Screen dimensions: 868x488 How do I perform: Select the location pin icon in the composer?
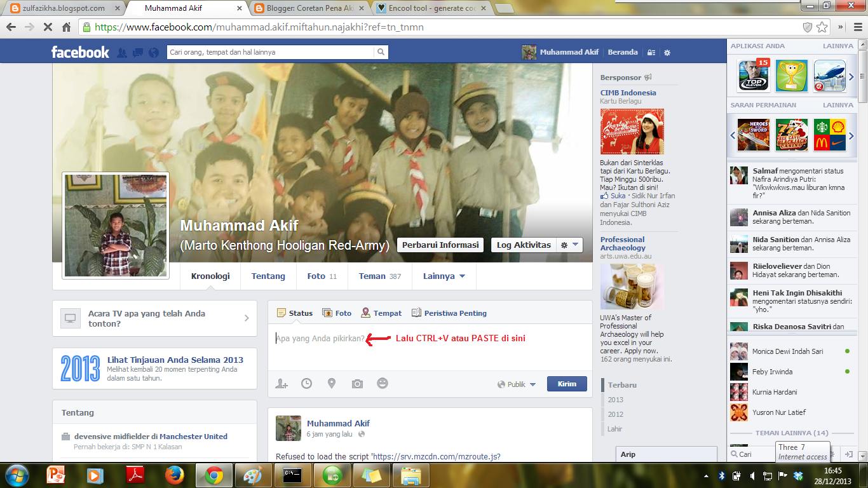pos(332,383)
